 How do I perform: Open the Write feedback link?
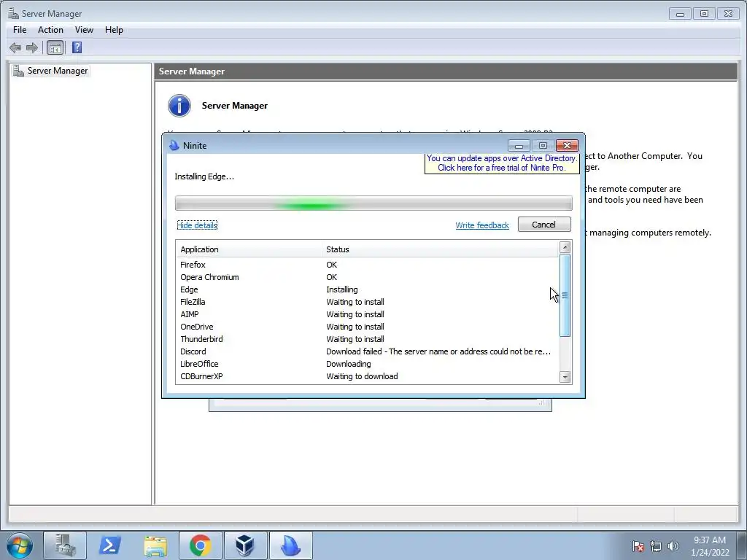point(482,225)
